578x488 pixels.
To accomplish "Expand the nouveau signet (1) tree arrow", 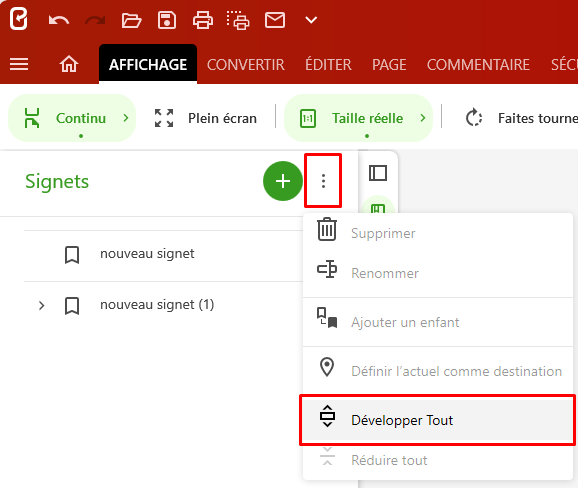I will pyautogui.click(x=41, y=305).
